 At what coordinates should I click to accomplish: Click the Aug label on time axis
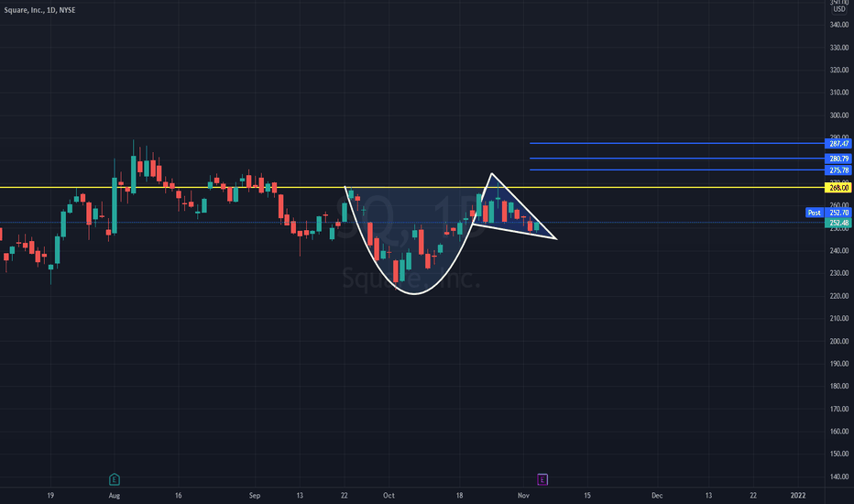(x=114, y=495)
